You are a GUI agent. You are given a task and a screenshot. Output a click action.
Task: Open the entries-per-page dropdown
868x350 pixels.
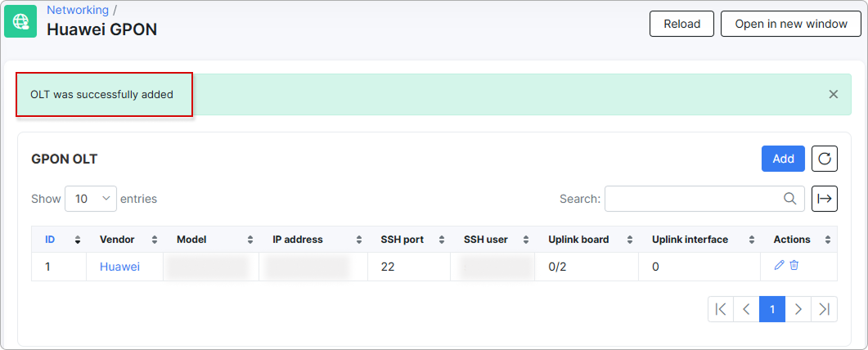[x=91, y=198]
